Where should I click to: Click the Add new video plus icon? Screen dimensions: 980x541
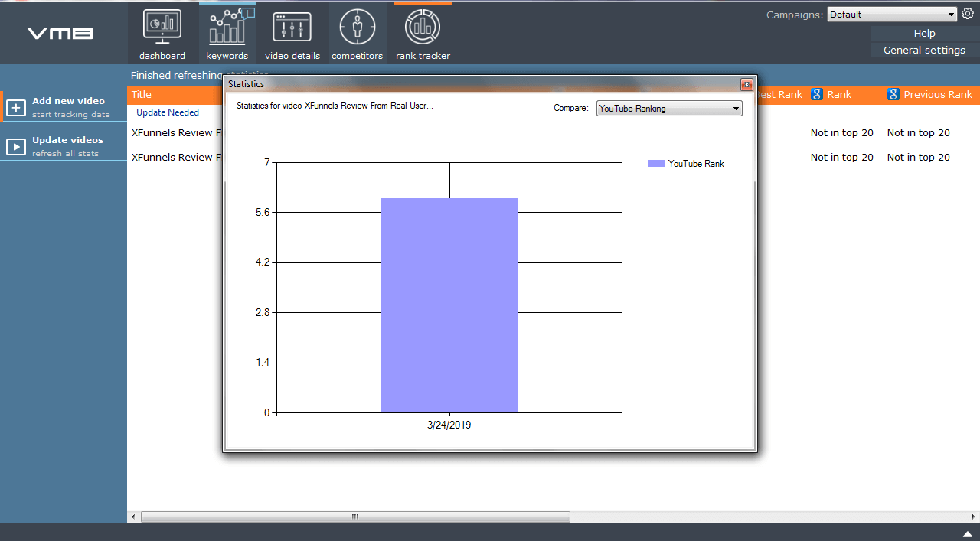pos(16,108)
